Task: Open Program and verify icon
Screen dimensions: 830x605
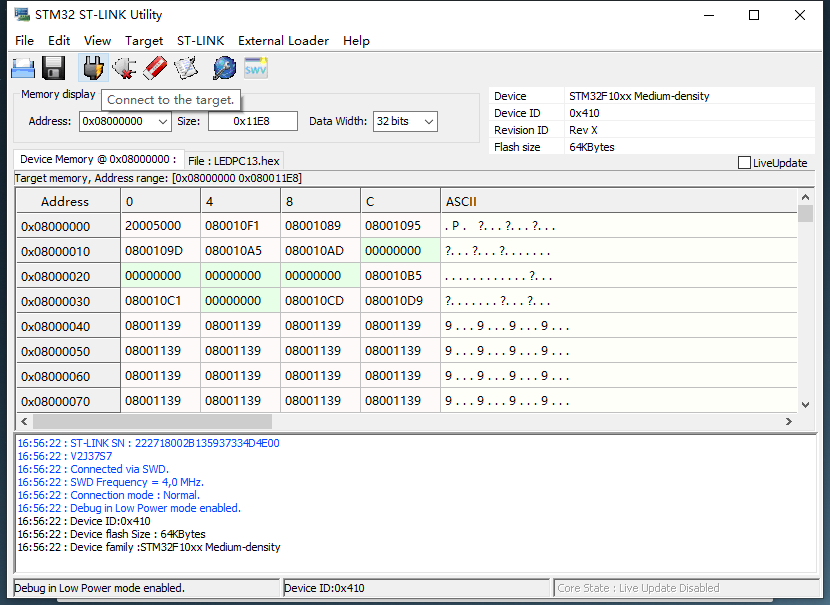Action: (x=186, y=68)
